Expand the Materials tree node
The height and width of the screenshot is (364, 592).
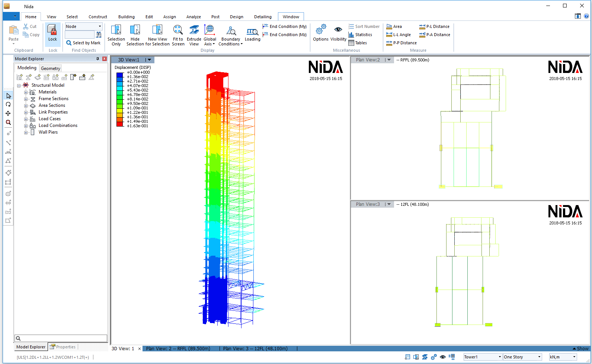26,92
